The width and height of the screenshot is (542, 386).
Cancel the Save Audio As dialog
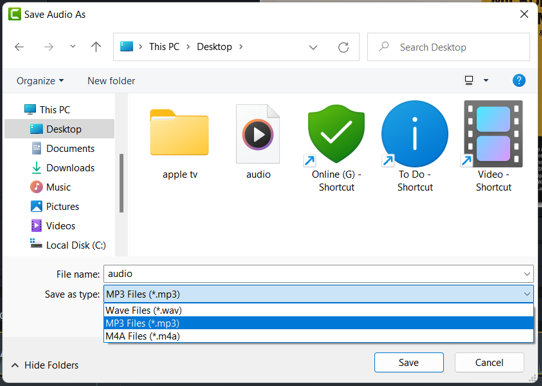click(x=489, y=363)
